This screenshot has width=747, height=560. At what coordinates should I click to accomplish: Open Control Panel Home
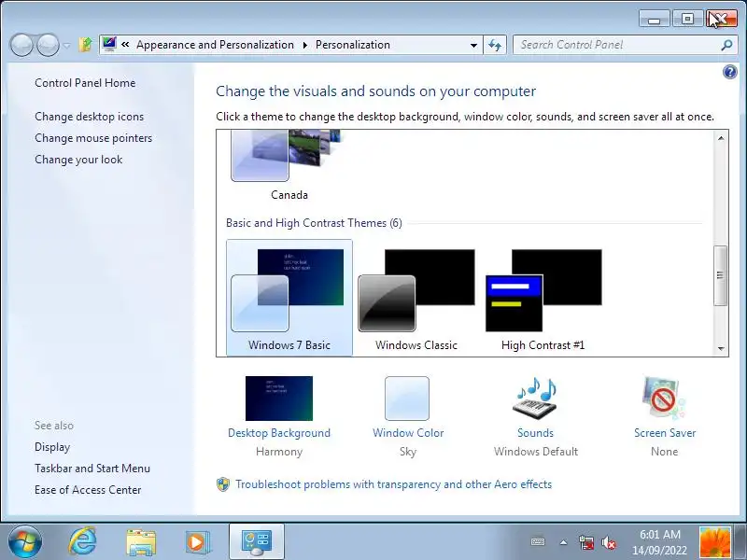pyautogui.click(x=85, y=83)
